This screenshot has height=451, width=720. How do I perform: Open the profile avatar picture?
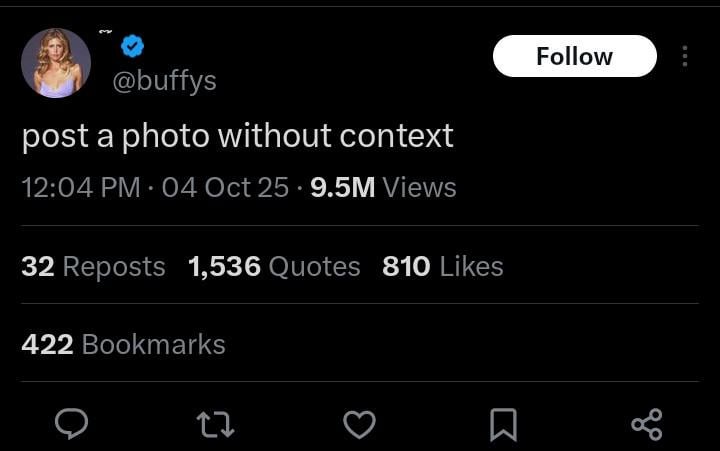56,63
